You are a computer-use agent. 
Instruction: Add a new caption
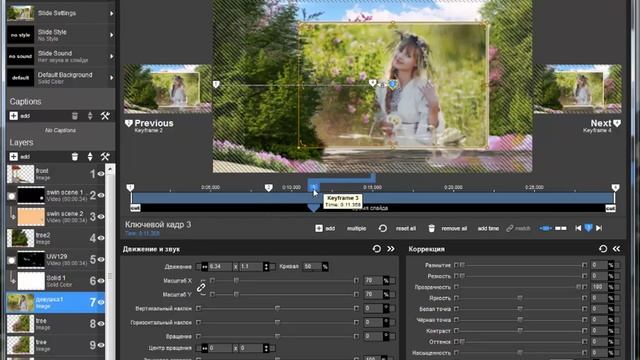point(19,116)
